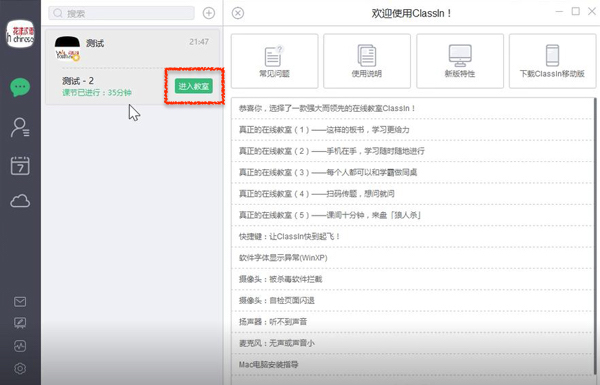Open the chat messages sidebar icon
Screen dimensions: 600x385
[20, 88]
